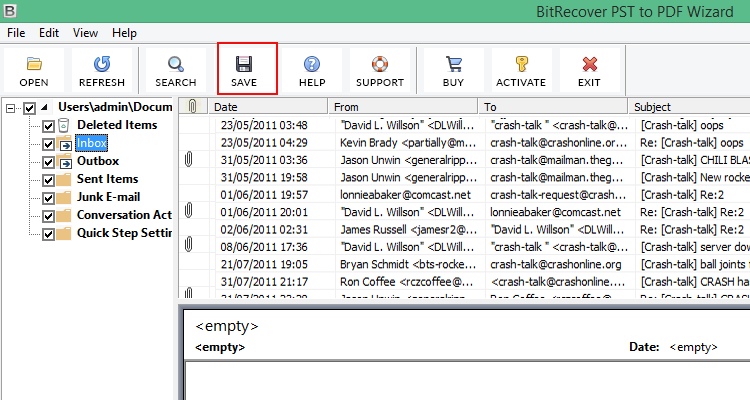Click paperclip on 08/06/2011 17:36 email row

coord(189,244)
